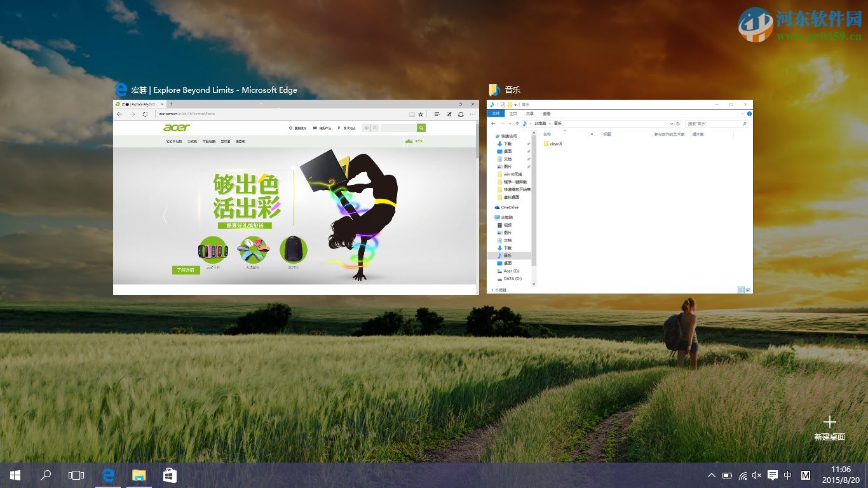
Task: Create a new virtual desktop
Action: (830, 421)
